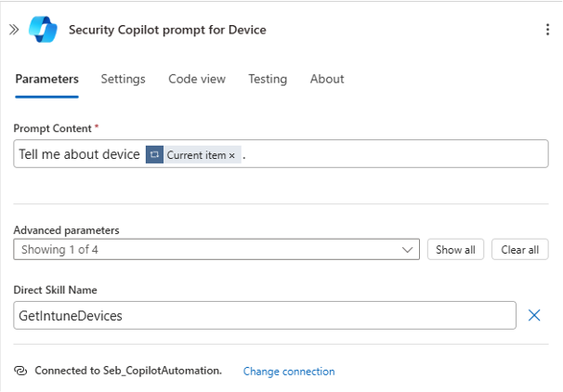Viewport: 563px width, 392px height.
Task: Go to the Testing tab
Action: (268, 79)
